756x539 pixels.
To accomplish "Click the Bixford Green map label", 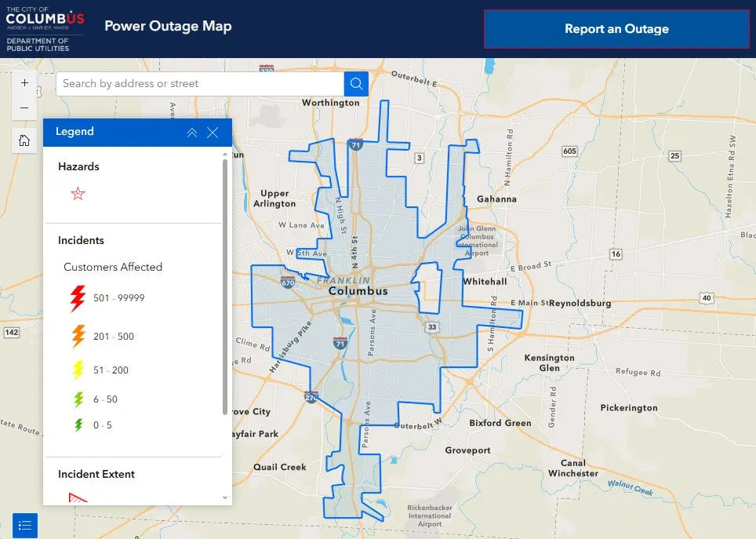I will 500,423.
